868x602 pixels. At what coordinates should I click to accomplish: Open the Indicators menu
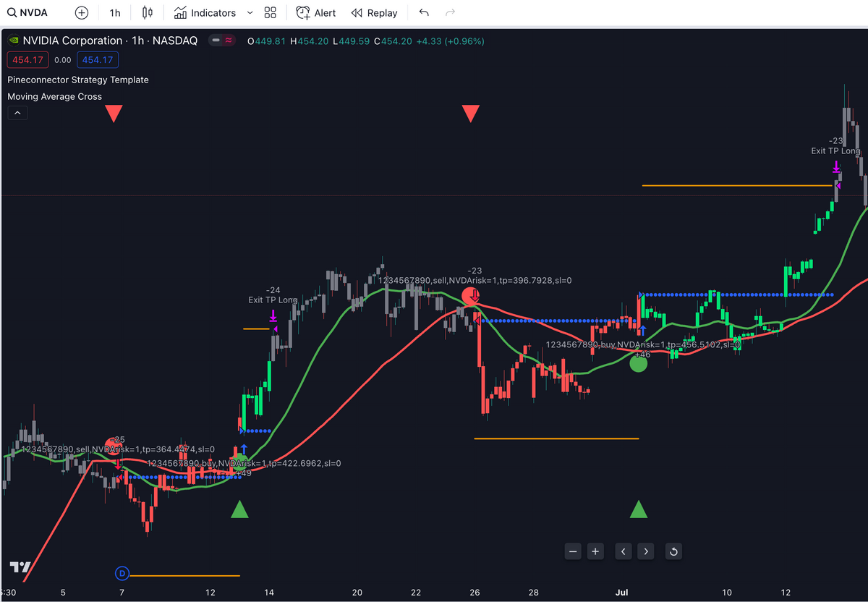pyautogui.click(x=205, y=13)
